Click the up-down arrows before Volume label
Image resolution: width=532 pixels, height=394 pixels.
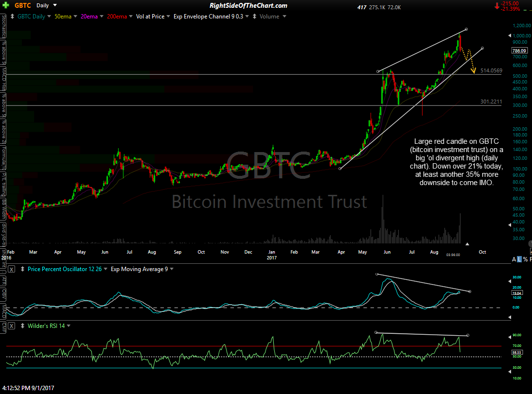coord(255,17)
